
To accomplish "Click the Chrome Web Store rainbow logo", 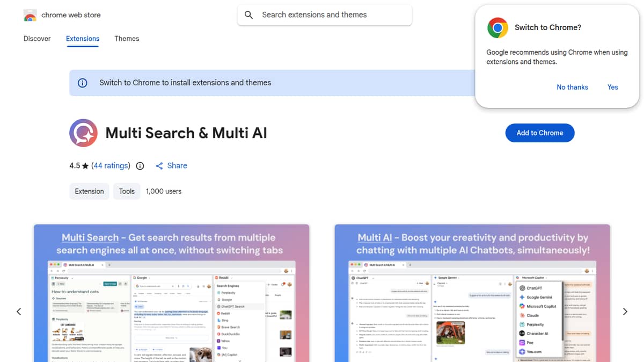I will (30, 16).
